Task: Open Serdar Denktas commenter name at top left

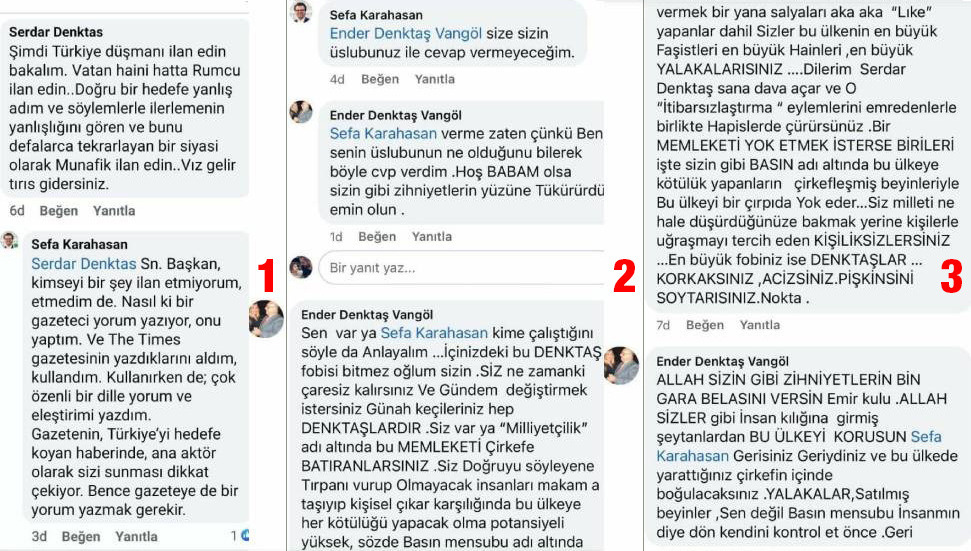Action: pyautogui.click(x=56, y=32)
